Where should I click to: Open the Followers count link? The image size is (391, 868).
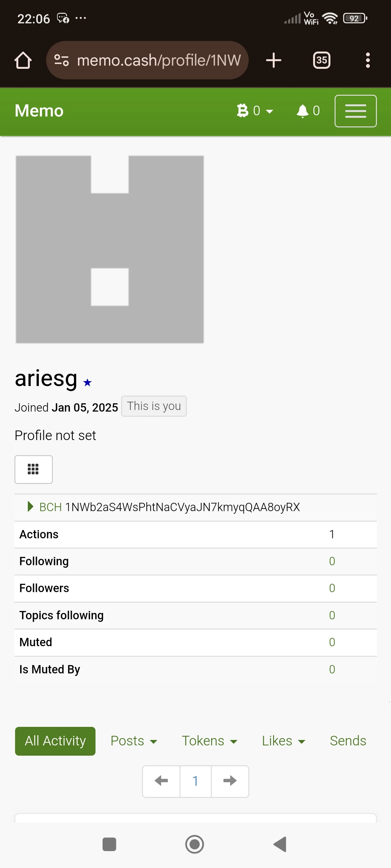click(x=332, y=588)
